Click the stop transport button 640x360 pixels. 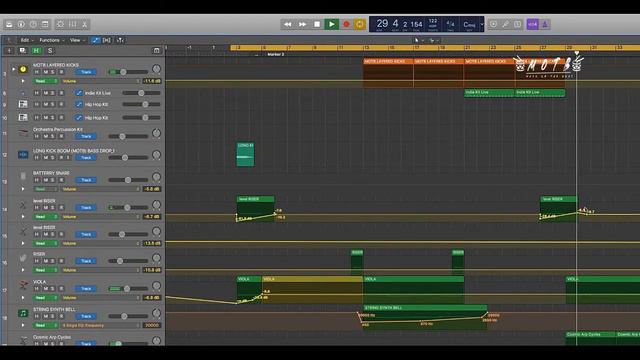pos(317,24)
